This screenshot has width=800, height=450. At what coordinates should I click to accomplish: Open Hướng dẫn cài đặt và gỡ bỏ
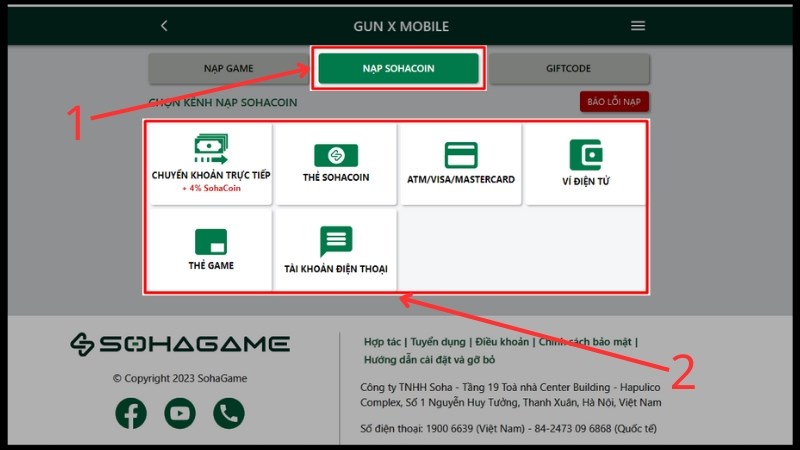pyautogui.click(x=429, y=360)
